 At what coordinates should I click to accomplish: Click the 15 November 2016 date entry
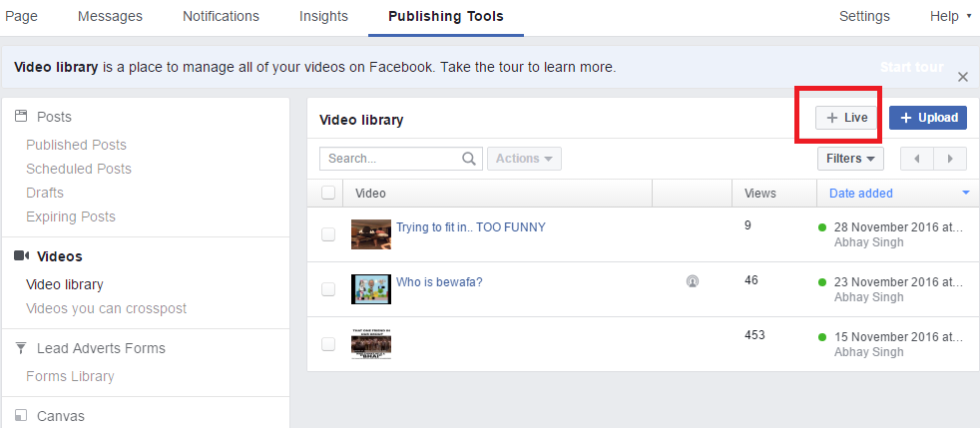pos(899,337)
